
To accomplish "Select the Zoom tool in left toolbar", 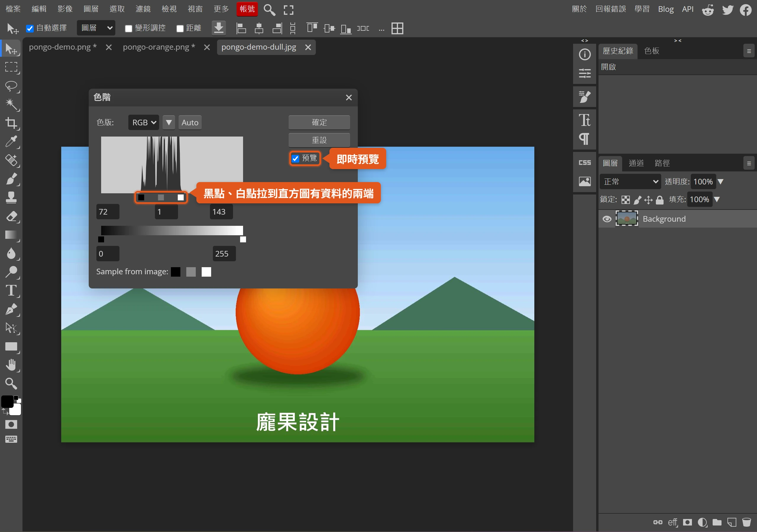I will (12, 383).
